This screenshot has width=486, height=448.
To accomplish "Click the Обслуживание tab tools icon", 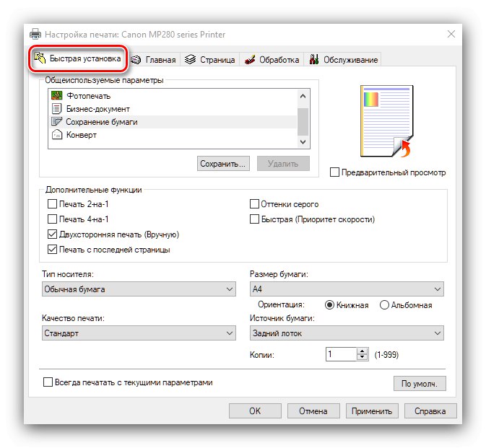I will click(314, 59).
